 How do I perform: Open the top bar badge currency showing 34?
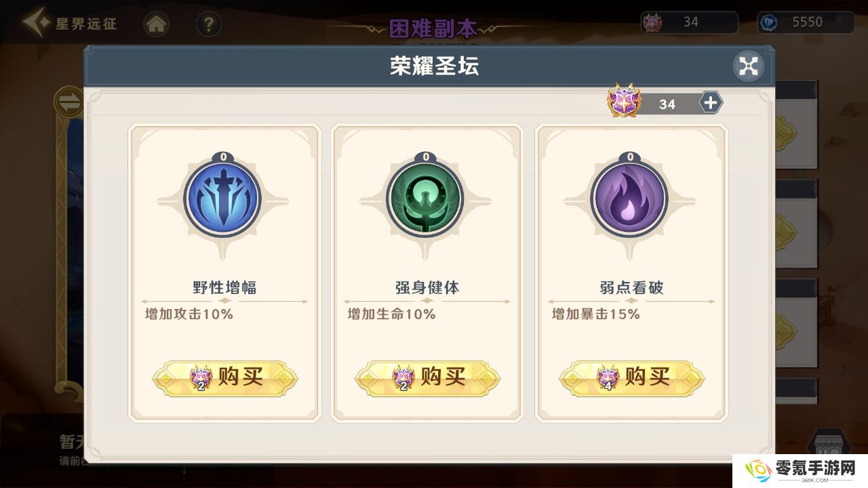689,22
